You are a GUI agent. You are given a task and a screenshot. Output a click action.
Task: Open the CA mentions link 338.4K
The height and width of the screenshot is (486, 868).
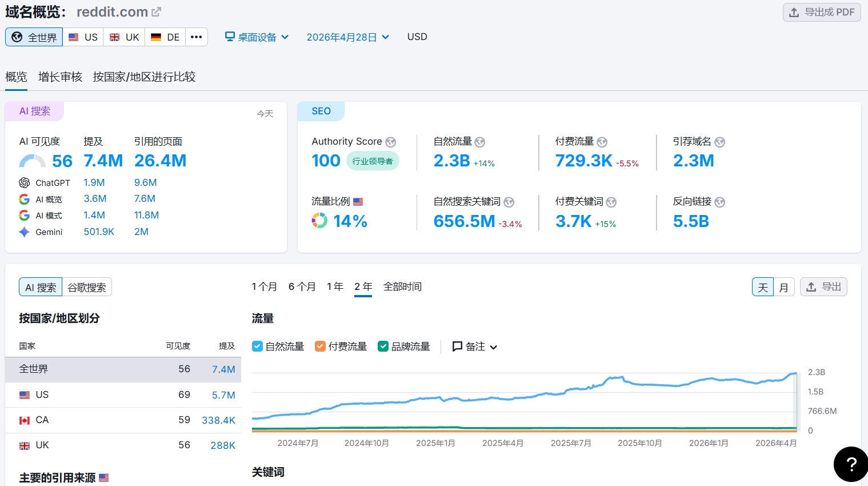coord(218,420)
